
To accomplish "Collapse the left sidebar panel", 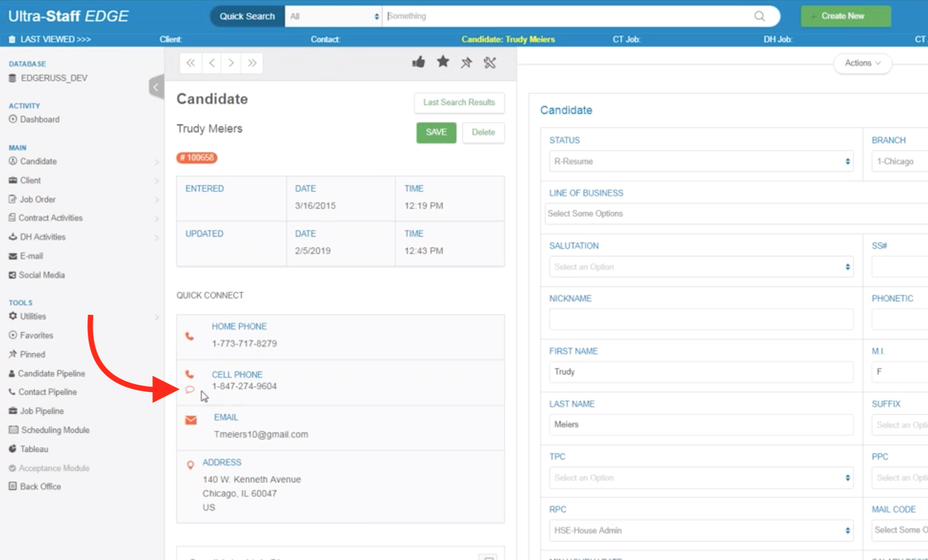I will pos(156,87).
